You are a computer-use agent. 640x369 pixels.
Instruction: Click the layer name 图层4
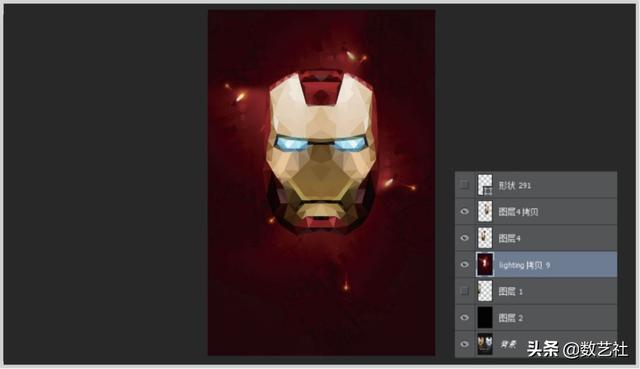point(509,238)
